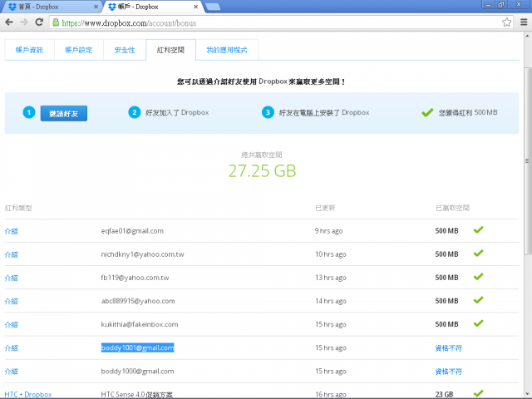
Task: Click the green check beside 您獲得紅利 500 MB
Action: [x=427, y=112]
